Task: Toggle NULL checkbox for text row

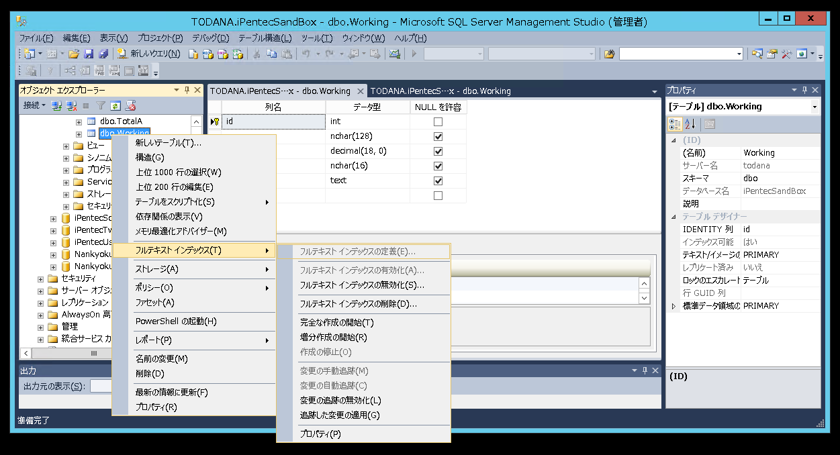Action: pos(438,181)
